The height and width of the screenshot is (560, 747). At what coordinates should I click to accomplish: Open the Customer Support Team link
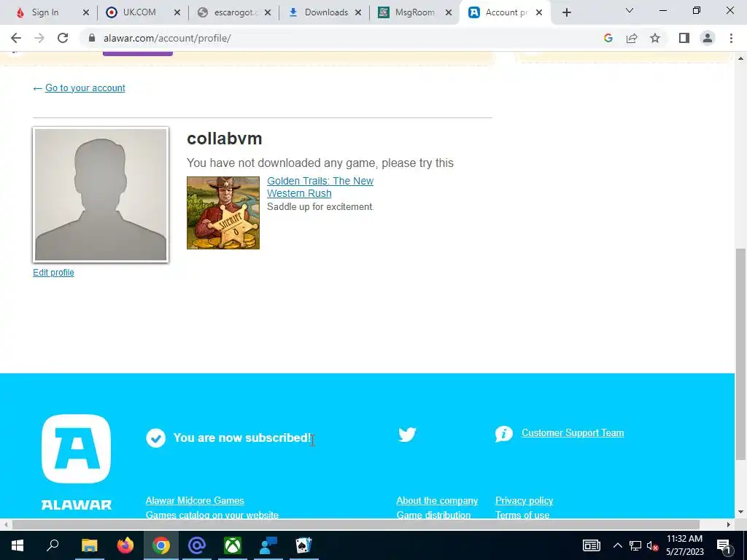point(573,433)
